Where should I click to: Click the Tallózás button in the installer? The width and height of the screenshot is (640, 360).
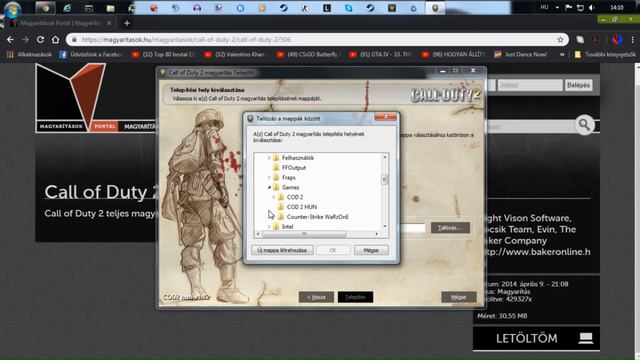[x=450, y=228]
